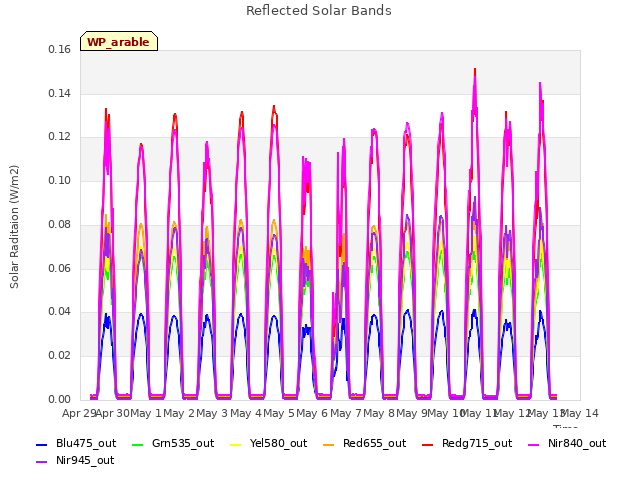Image resolution: width=640 pixels, height=480 pixels.
Task: Toggle the Grn535_out legend entry
Action: [173, 443]
